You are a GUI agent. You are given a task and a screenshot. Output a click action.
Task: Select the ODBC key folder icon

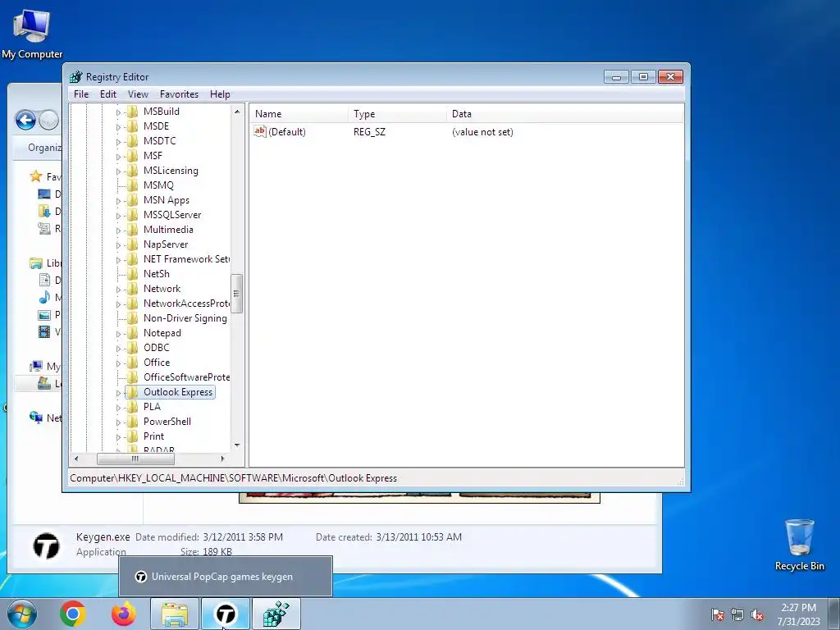pyautogui.click(x=132, y=348)
